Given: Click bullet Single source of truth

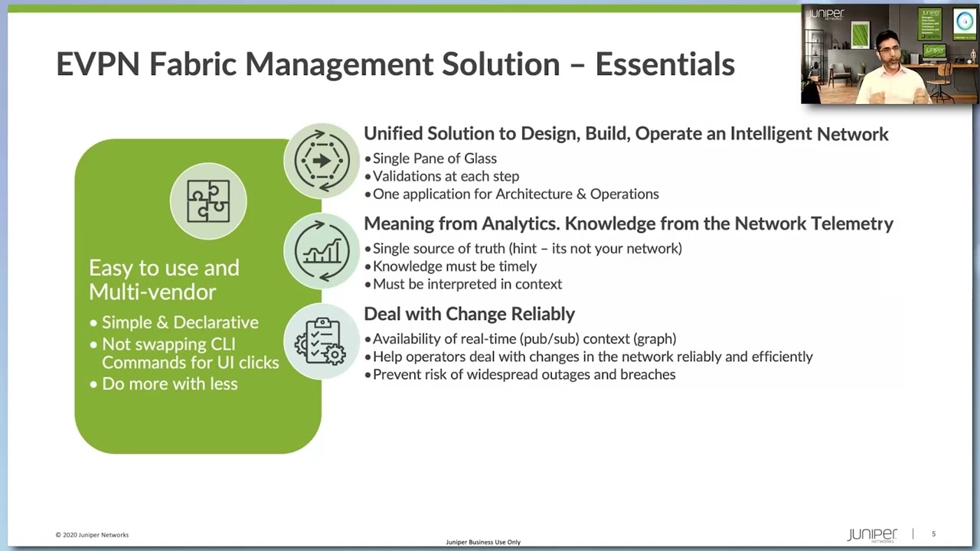Looking at the screenshot, I should click(523, 248).
